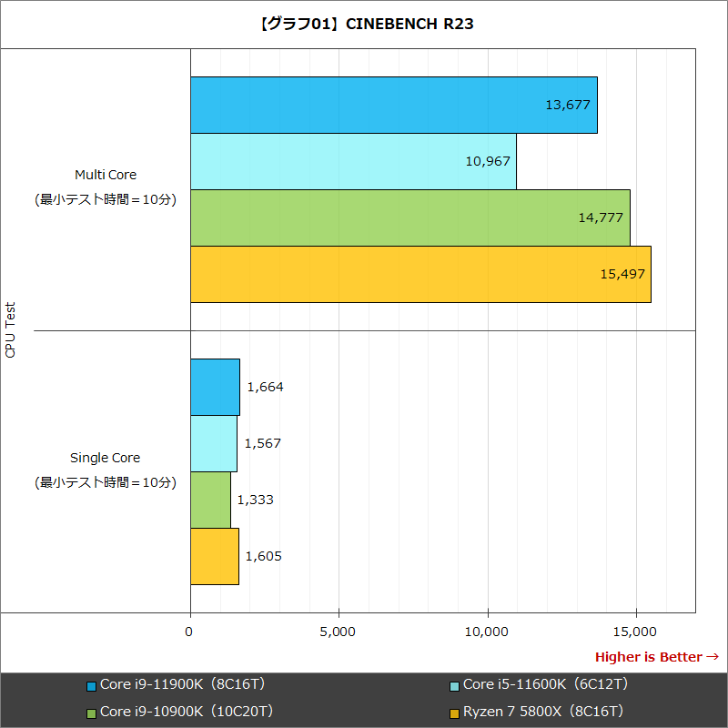Click the yellow Ryzen 7 5800X legend icon
Screen dimensions: 728x728
point(457,712)
